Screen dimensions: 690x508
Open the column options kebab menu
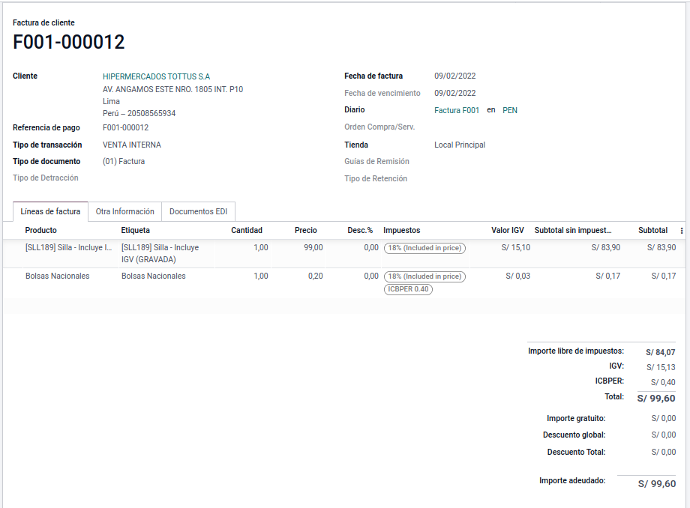682,230
